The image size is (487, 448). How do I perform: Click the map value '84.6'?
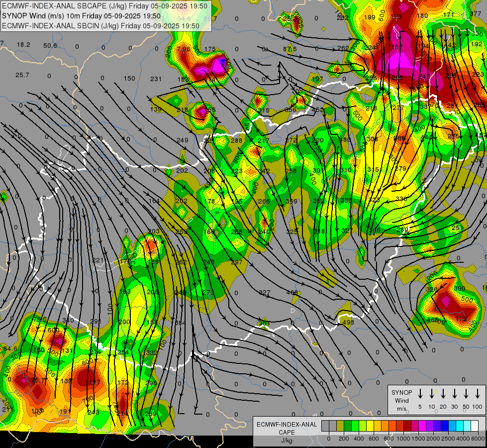(10, 349)
